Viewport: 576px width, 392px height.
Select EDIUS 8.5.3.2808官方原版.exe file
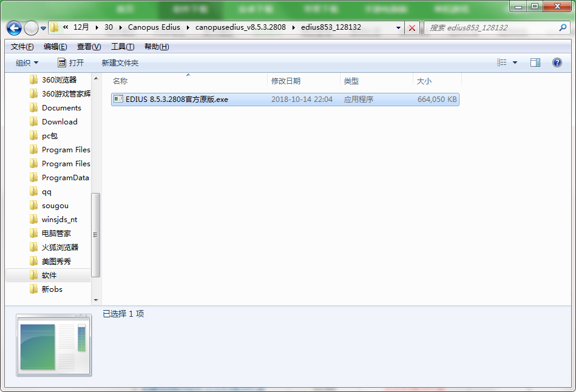pos(285,99)
